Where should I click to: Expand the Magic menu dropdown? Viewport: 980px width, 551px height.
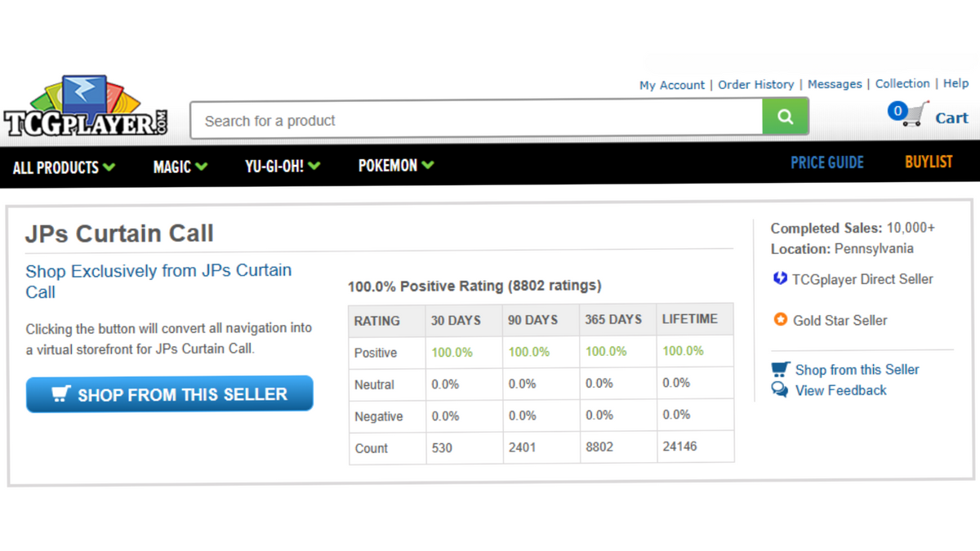tap(180, 167)
